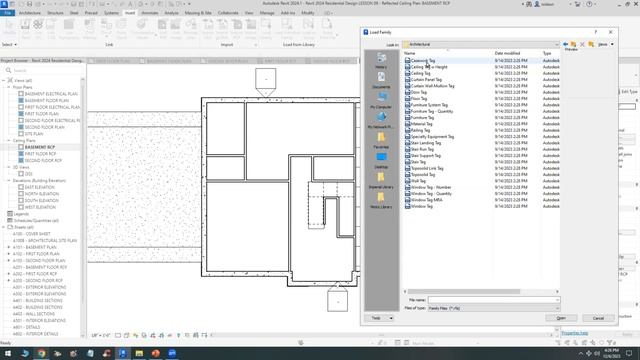Open the File name combo box dropdown

pyautogui.click(x=557, y=300)
